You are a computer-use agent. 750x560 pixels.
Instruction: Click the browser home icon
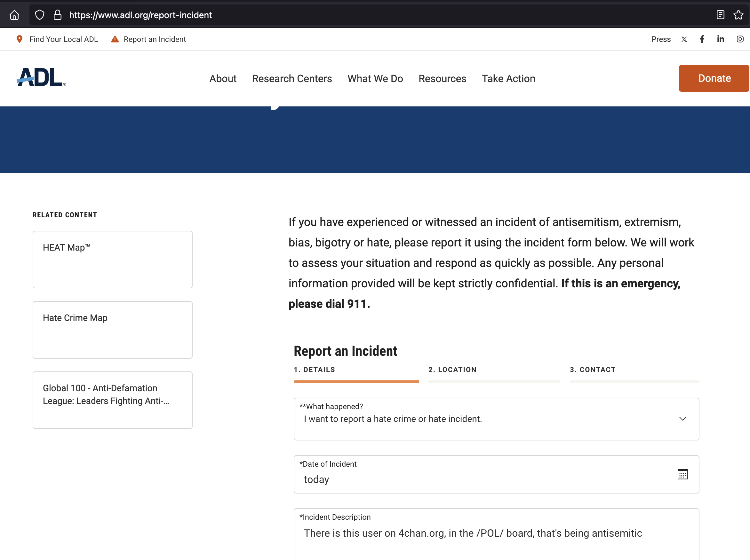pyautogui.click(x=14, y=15)
